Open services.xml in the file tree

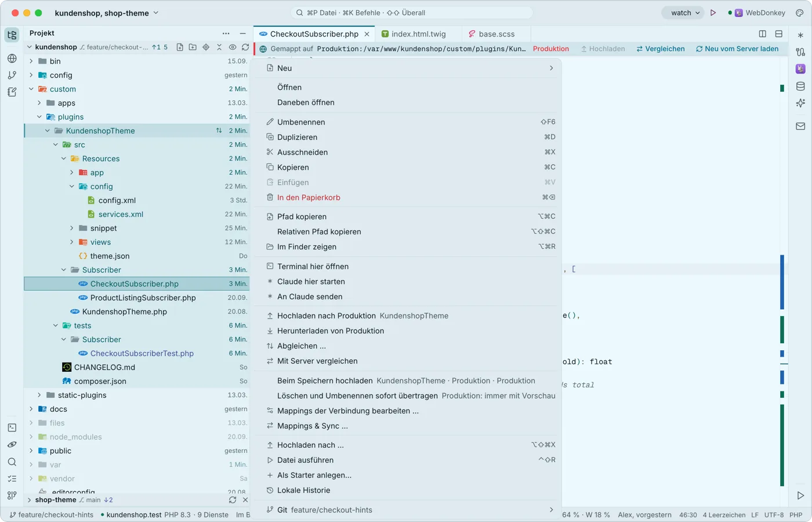121,214
